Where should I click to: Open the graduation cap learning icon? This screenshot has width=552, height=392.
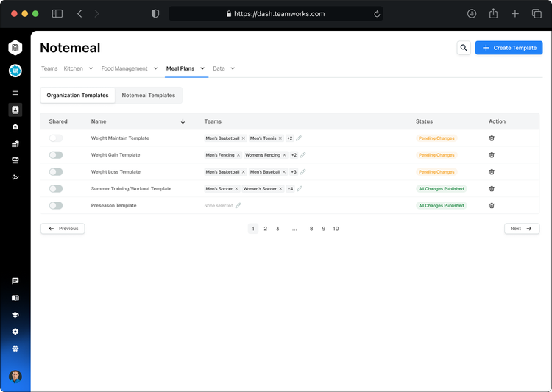click(15, 315)
